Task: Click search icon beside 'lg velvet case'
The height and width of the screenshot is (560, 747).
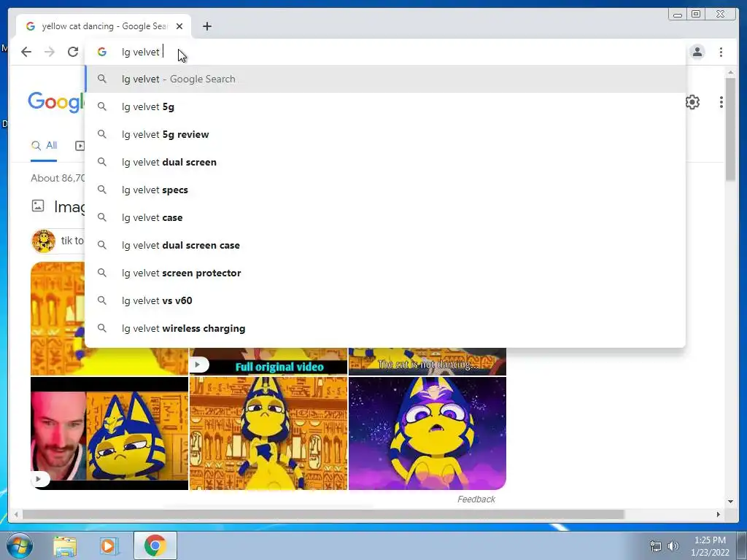Action: point(102,217)
